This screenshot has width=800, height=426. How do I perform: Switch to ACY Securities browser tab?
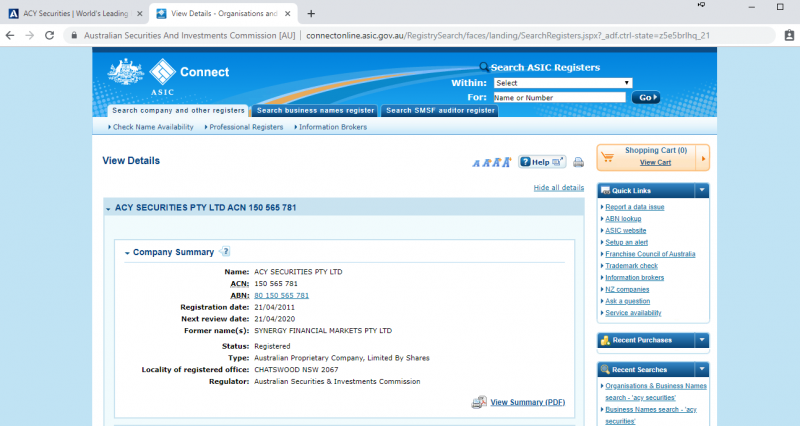click(x=76, y=14)
